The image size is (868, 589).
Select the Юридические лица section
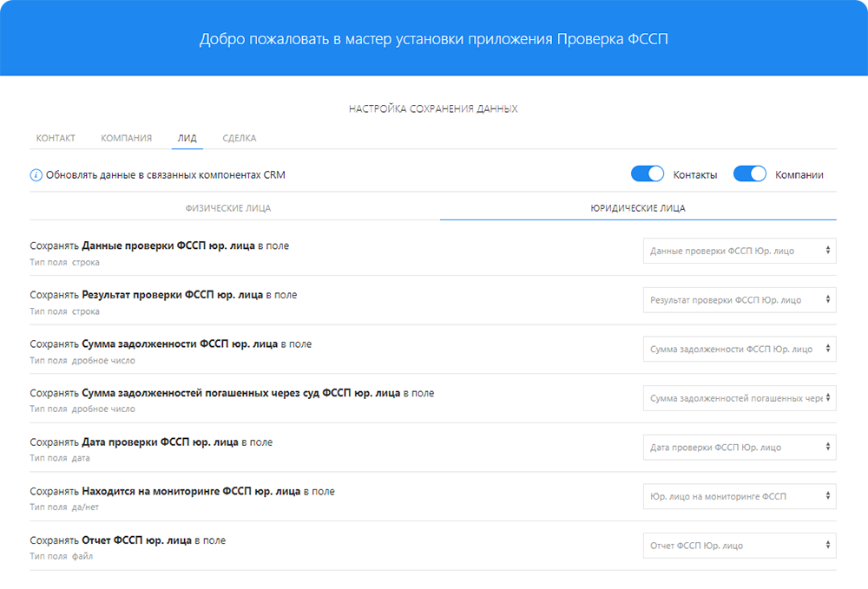point(638,208)
